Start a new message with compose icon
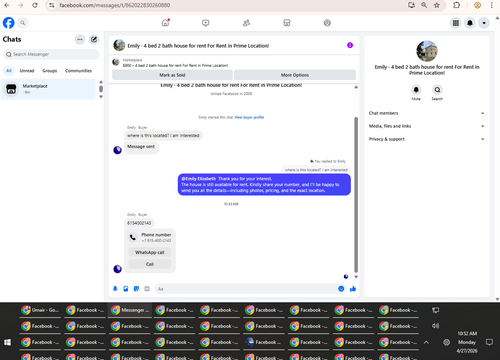Viewport: 500px width, 360px height. pos(94,39)
